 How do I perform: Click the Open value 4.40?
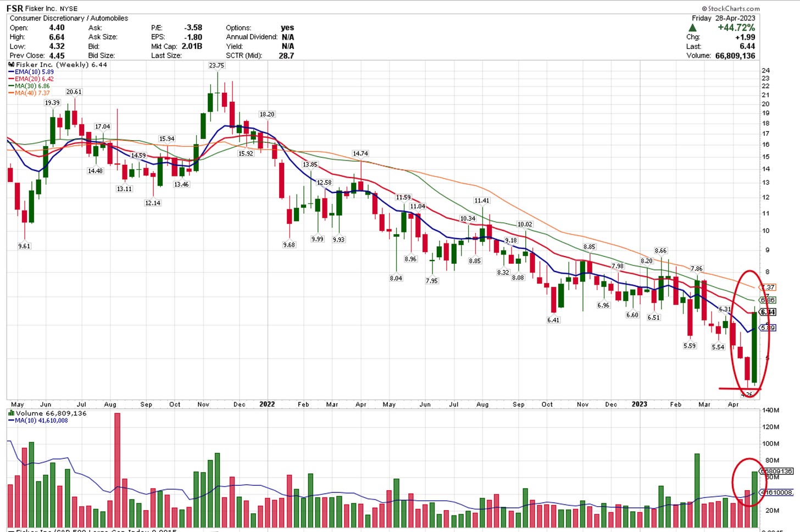tap(57, 27)
